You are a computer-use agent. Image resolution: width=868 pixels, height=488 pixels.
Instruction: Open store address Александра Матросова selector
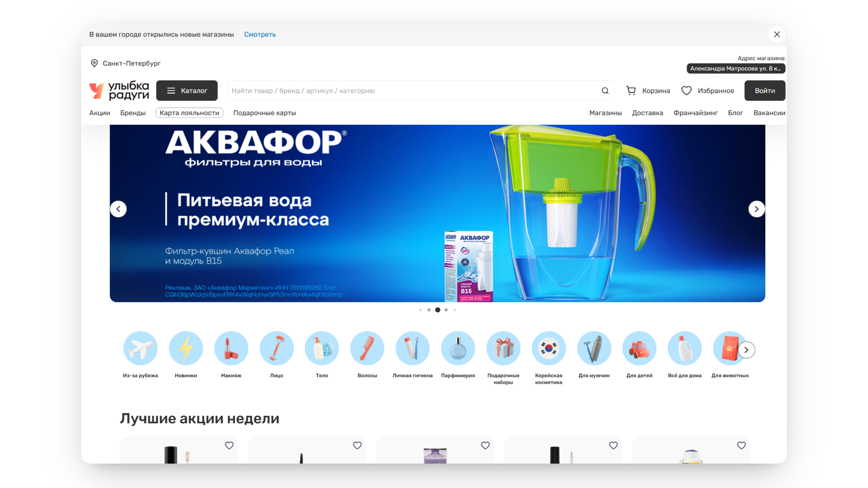736,69
